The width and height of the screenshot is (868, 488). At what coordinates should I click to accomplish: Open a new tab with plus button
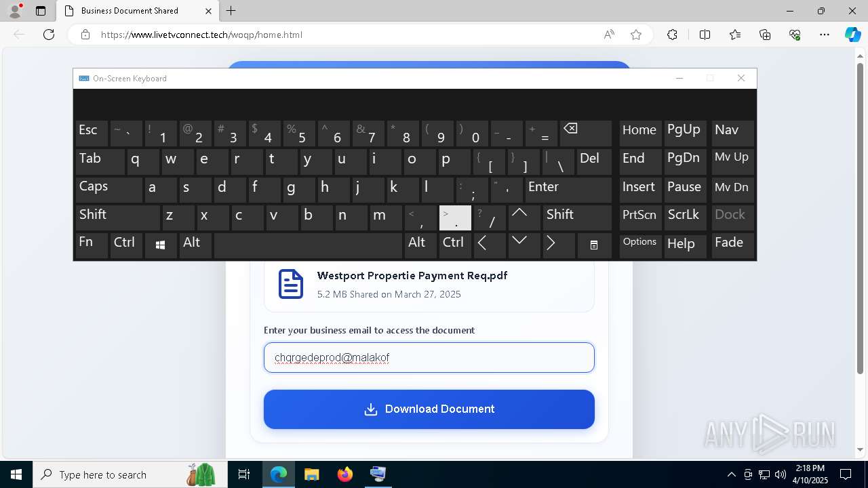(x=231, y=11)
